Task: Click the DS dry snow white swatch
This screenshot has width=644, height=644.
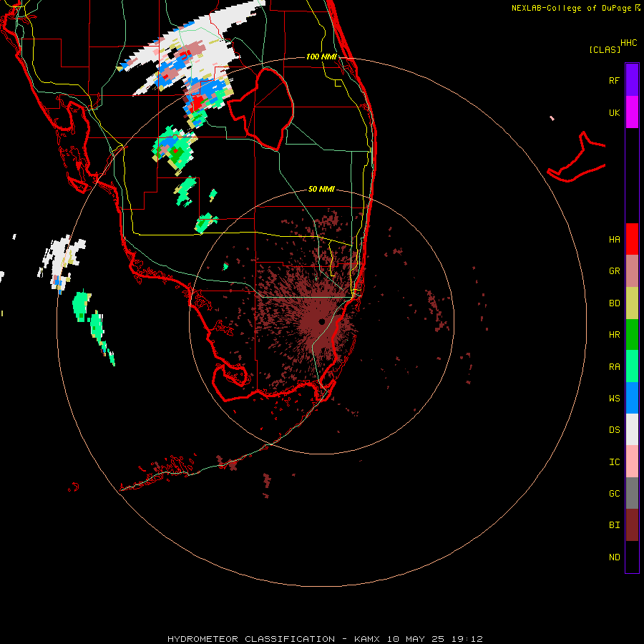Action: coord(632,429)
